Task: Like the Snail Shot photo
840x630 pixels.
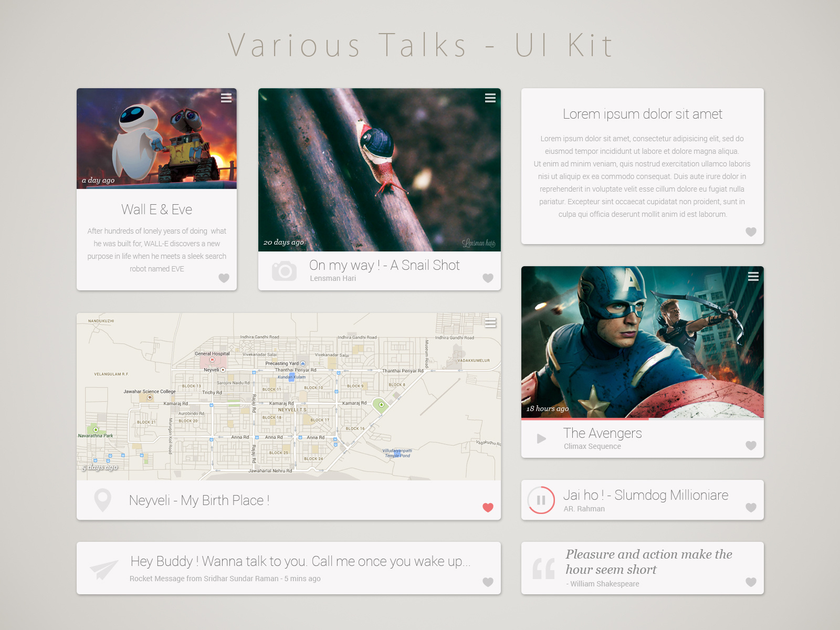Action: pyautogui.click(x=487, y=278)
